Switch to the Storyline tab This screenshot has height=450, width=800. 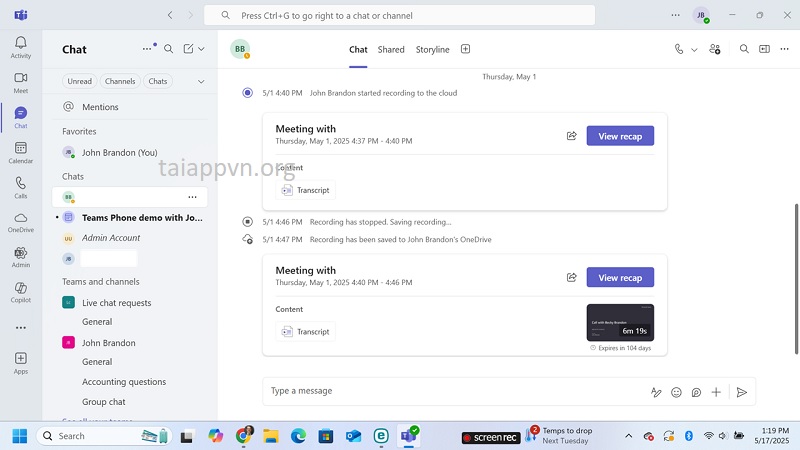[x=432, y=49]
